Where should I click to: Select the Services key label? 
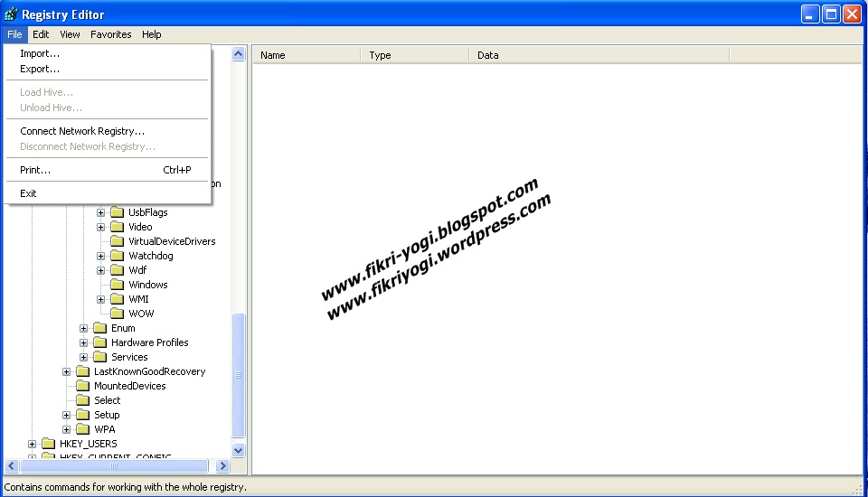pos(129,357)
